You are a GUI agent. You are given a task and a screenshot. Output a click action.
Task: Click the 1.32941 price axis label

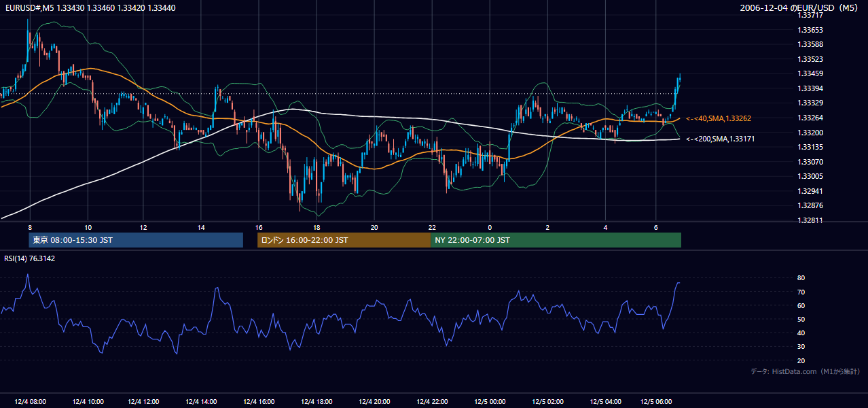(x=810, y=191)
